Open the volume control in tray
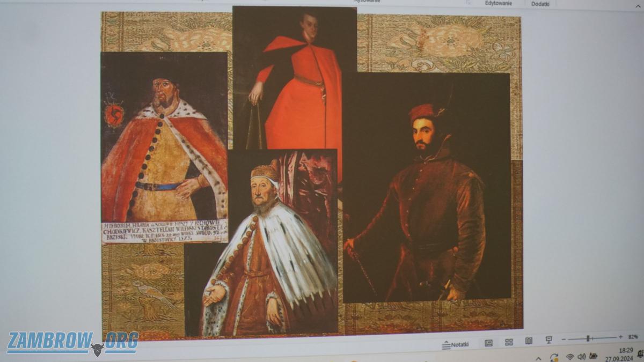The image size is (644, 362). [581, 356]
